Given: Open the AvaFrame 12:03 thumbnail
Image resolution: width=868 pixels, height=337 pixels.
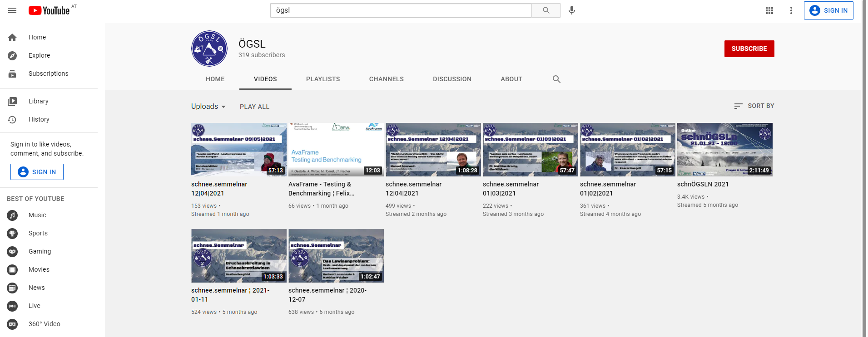Looking at the screenshot, I should [336, 150].
